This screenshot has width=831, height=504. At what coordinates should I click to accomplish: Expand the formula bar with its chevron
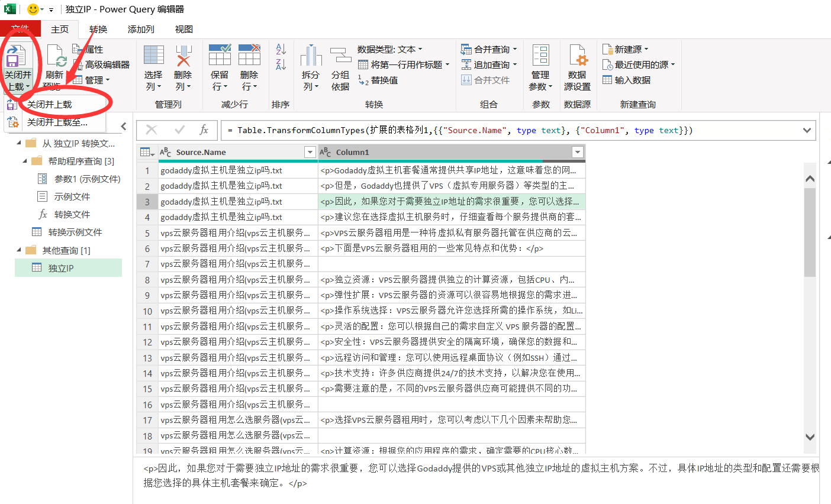807,130
